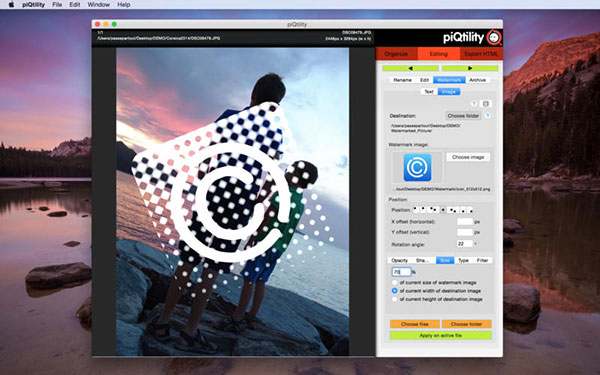Viewport: 600px width, 375px height.
Task: Click the piQtility logo icon
Action: pos(494,38)
